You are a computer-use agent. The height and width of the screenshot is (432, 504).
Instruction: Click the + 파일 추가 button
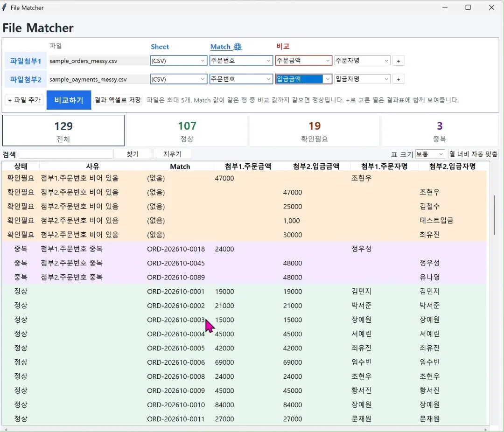(x=24, y=100)
